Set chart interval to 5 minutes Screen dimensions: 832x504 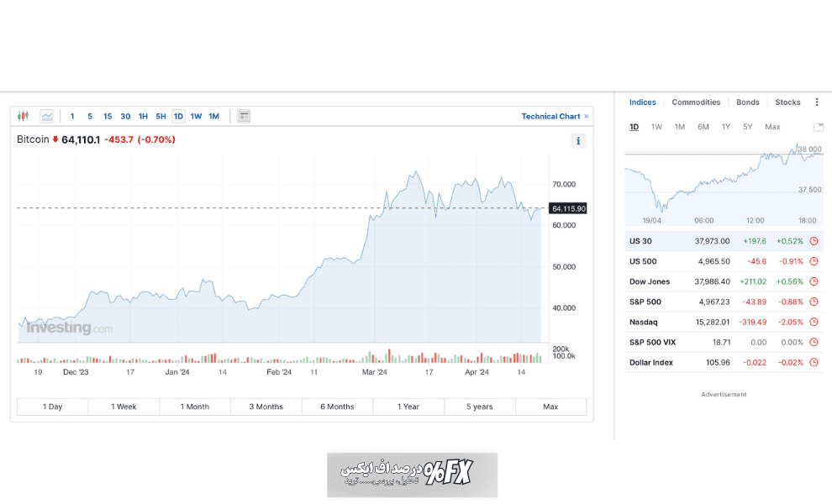tap(90, 116)
